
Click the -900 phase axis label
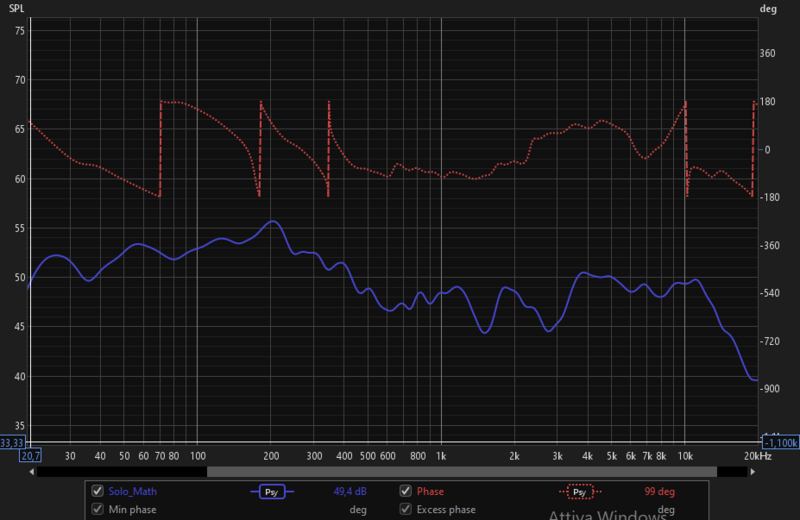770,388
